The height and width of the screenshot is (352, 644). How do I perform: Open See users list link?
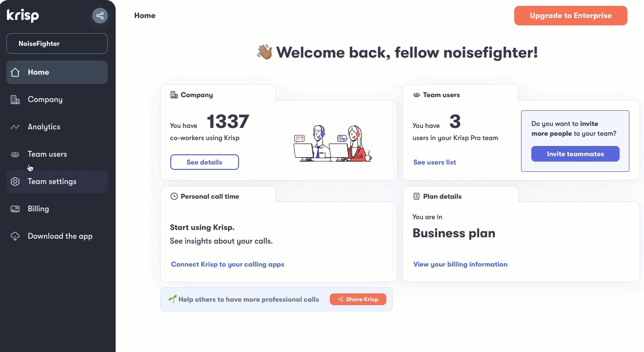point(434,162)
